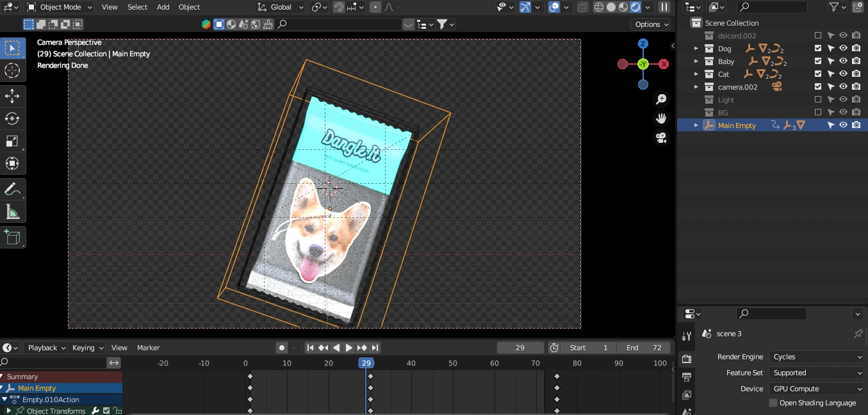The image size is (868, 415).
Task: Uncheck the Dog collection checkbox
Action: [x=818, y=49]
